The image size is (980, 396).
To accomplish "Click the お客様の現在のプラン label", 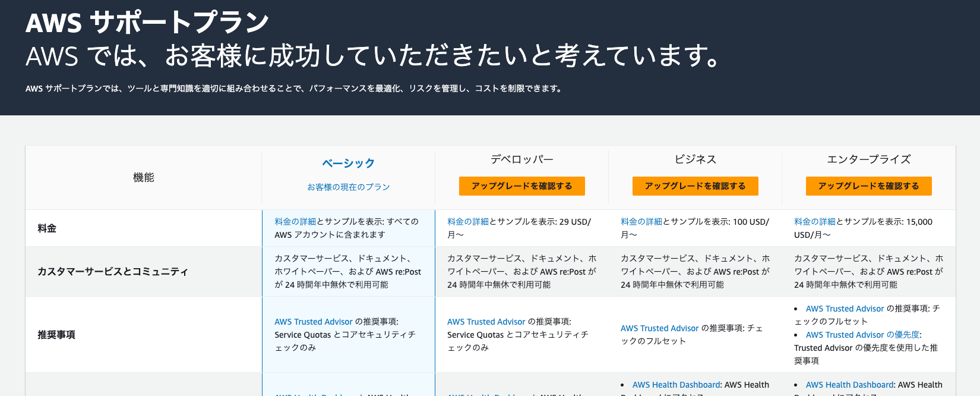I will [348, 187].
